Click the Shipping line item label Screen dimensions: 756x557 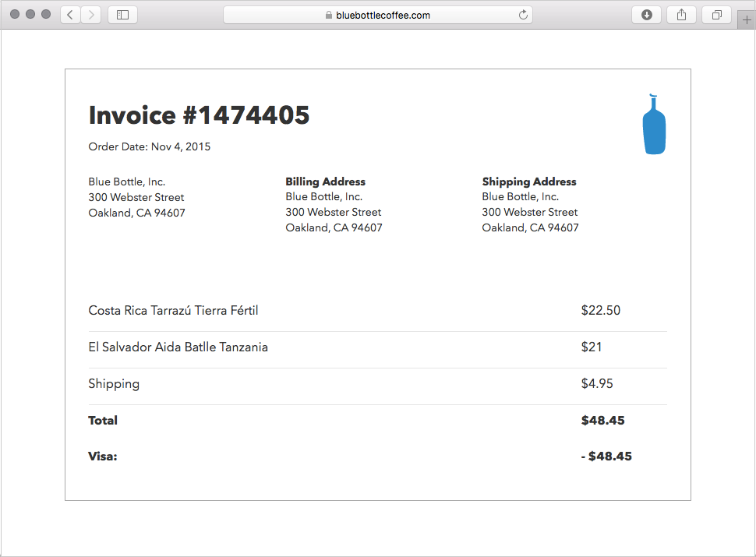(x=114, y=384)
